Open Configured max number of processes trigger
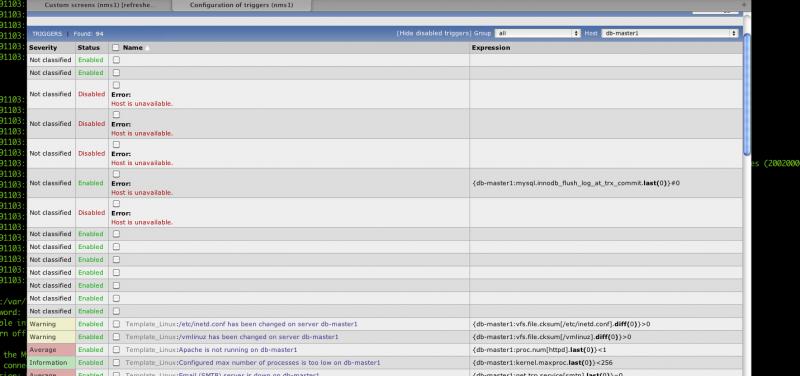This screenshot has height=376, width=800. (279, 363)
